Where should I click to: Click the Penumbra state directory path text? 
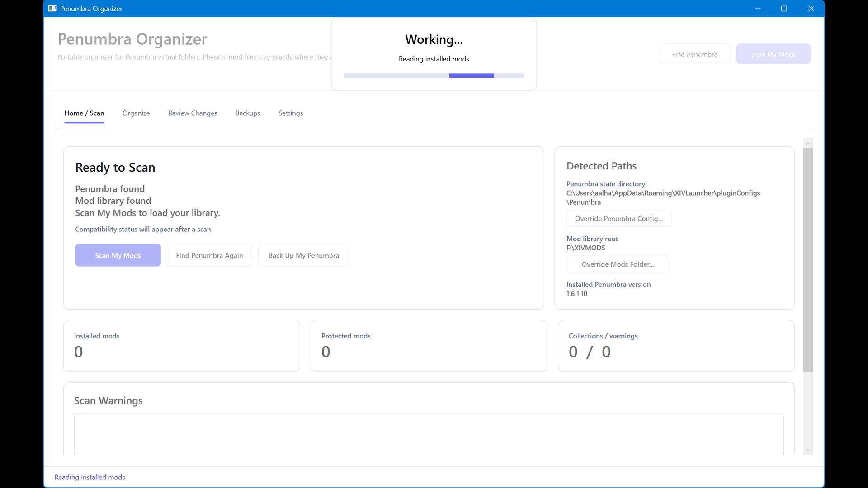tap(663, 197)
